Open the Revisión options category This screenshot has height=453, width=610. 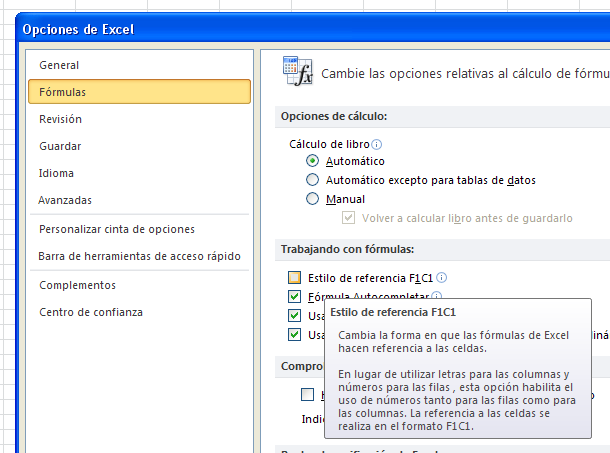139,119
